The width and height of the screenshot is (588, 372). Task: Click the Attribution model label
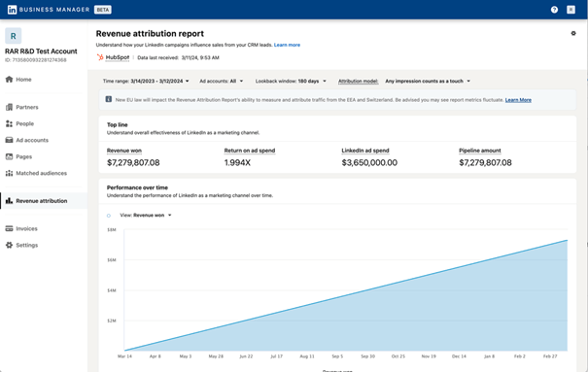pos(358,81)
